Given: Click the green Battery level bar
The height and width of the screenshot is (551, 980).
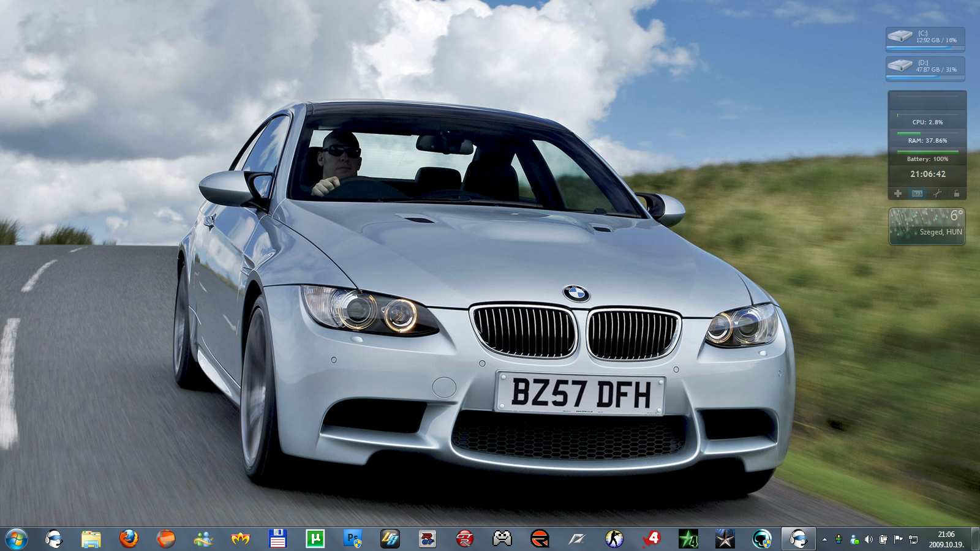Looking at the screenshot, I should tap(928, 151).
